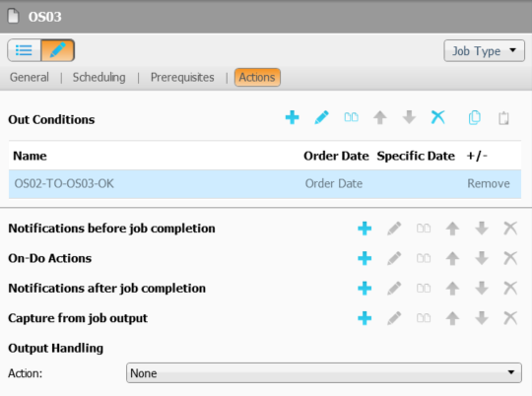Duplicate the selected Out Condition

click(351, 117)
